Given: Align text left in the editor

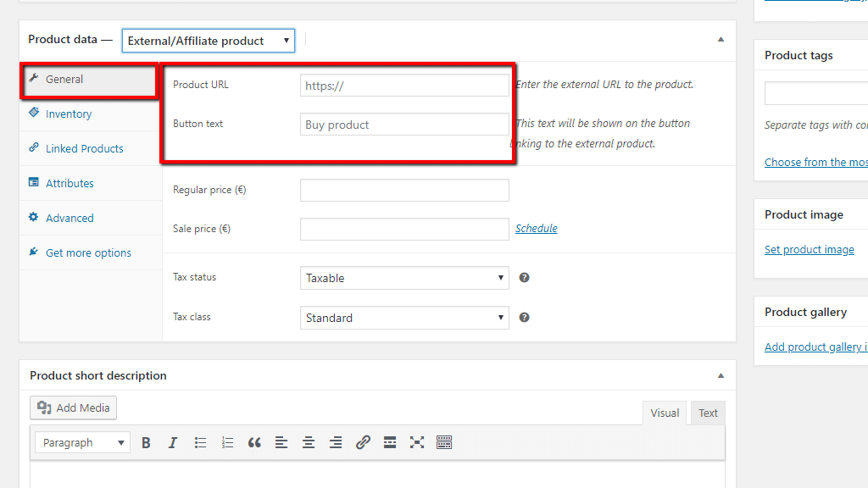Looking at the screenshot, I should tap(281, 442).
